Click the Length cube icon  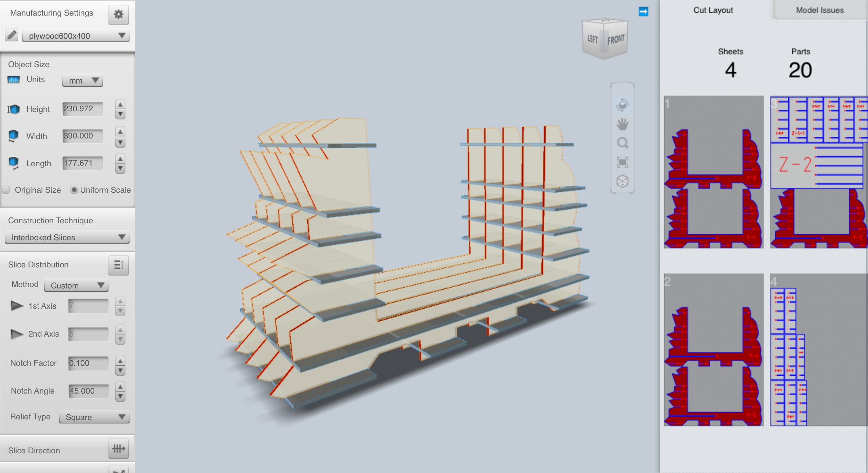point(13,163)
